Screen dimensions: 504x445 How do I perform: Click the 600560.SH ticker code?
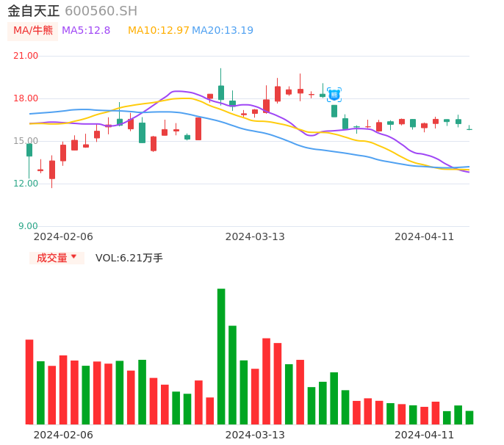click(x=101, y=11)
